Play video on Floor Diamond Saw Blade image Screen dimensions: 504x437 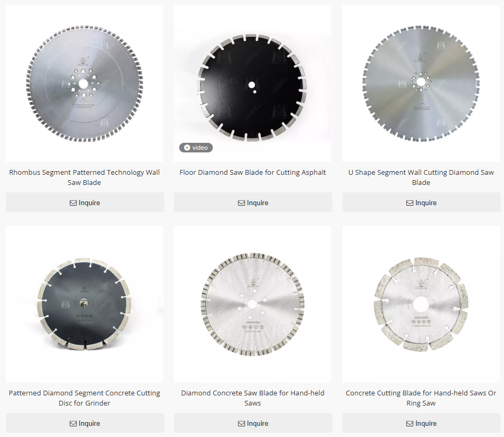(196, 148)
